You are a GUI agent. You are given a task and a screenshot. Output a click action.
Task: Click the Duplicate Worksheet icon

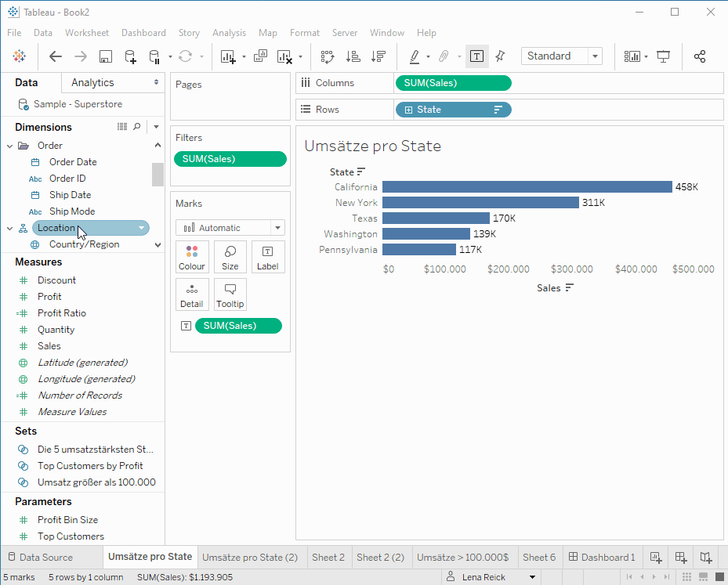point(260,56)
